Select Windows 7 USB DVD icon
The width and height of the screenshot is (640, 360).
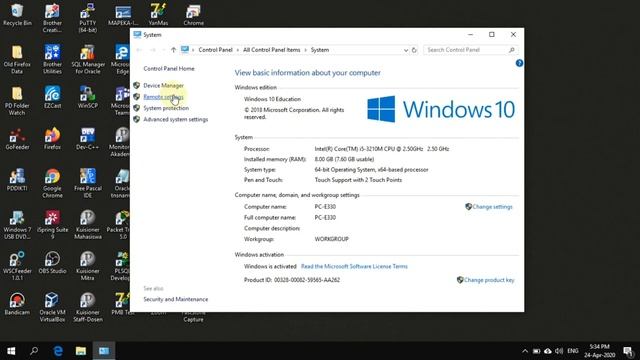[x=17, y=225]
